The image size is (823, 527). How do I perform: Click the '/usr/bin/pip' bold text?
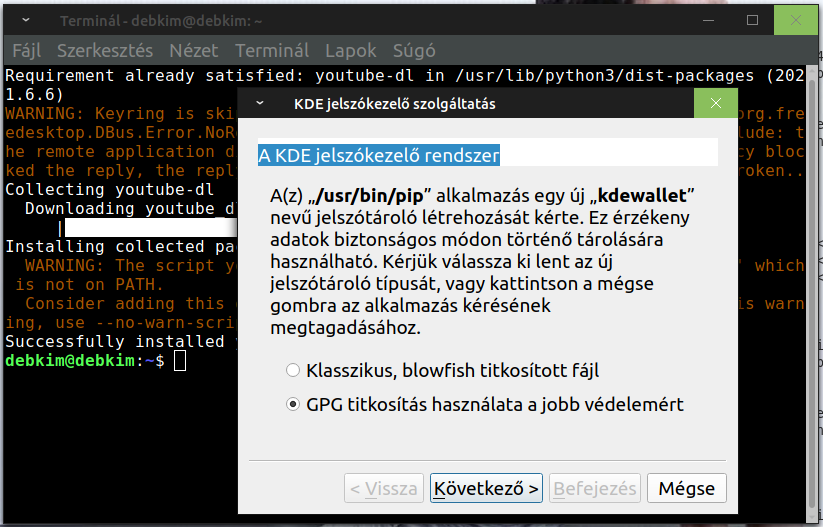pyautogui.click(x=370, y=196)
